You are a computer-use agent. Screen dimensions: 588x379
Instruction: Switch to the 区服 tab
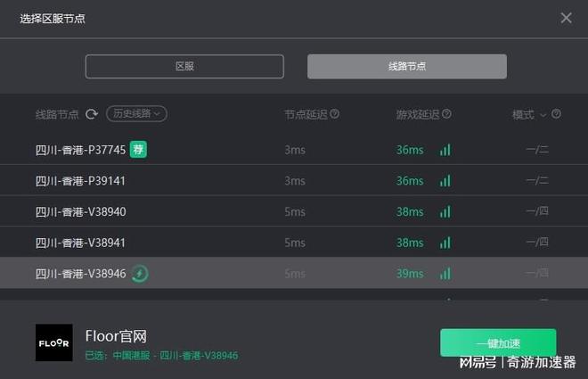[184, 66]
